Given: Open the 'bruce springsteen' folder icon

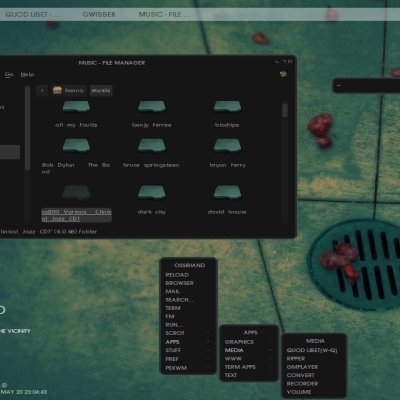Looking at the screenshot, I should (x=152, y=146).
